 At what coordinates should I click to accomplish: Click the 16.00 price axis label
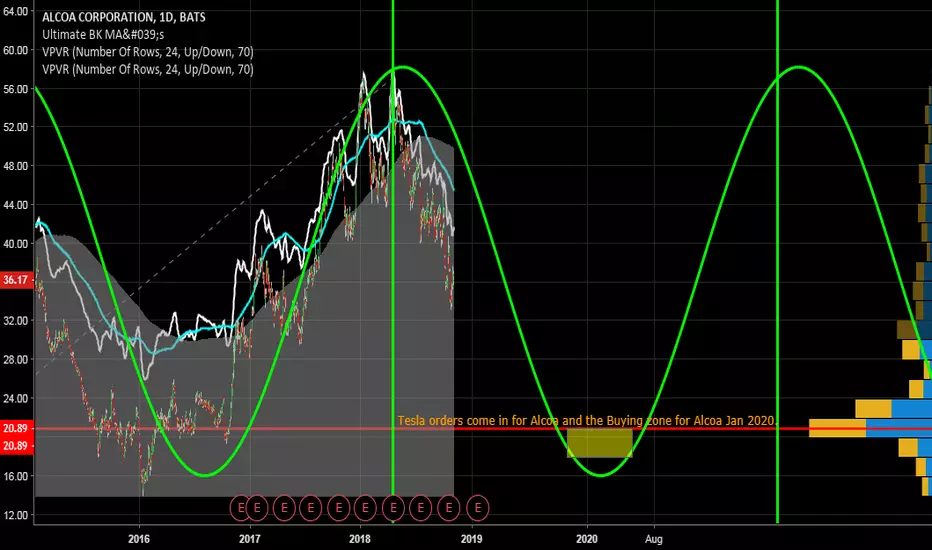point(15,476)
